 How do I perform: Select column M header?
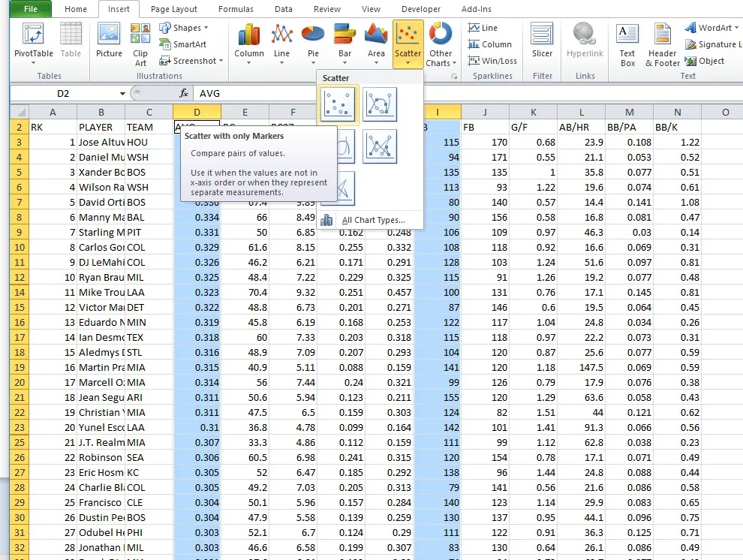[x=629, y=112]
